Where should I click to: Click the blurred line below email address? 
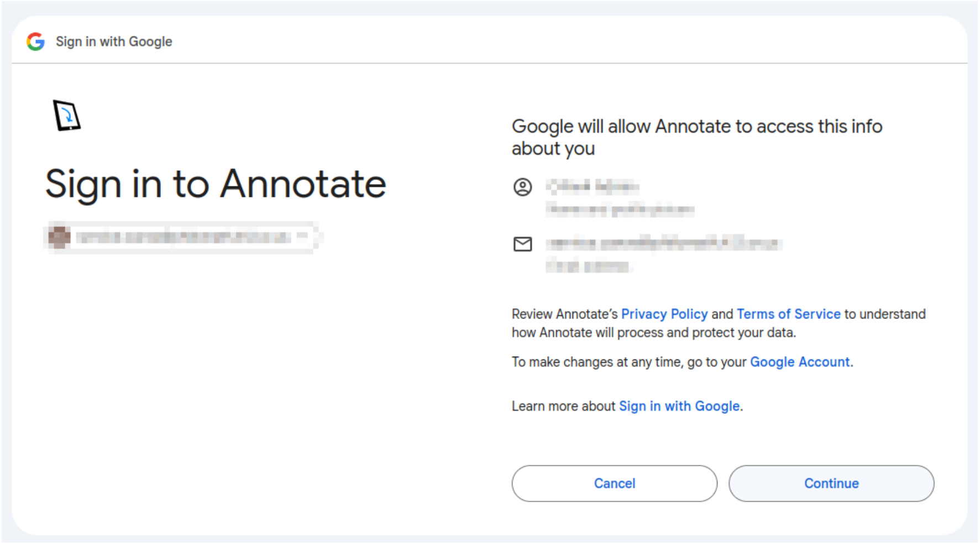coord(588,267)
